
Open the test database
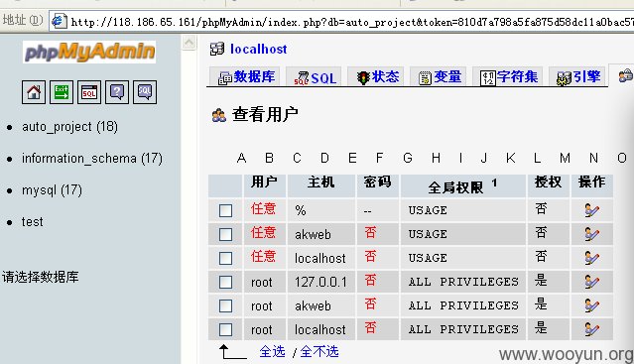33,222
